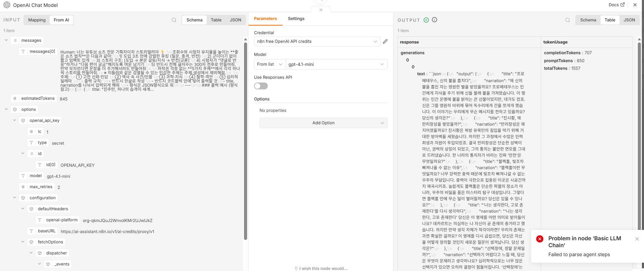Screen dimensions: 644x271
Task: Show output as Schema view
Action: coord(588,20)
